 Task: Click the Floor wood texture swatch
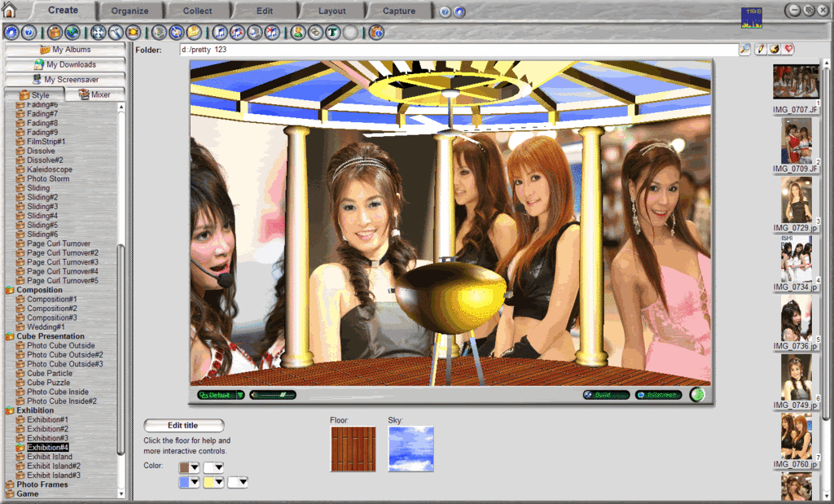click(x=353, y=449)
